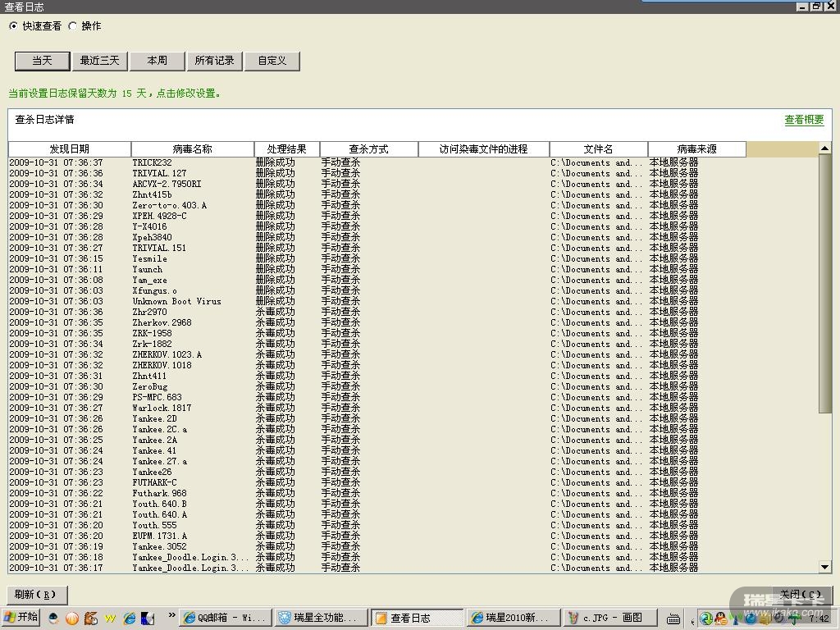This screenshot has height=630, width=840.
Task: Click the 当天 filter button
Action: [42, 61]
